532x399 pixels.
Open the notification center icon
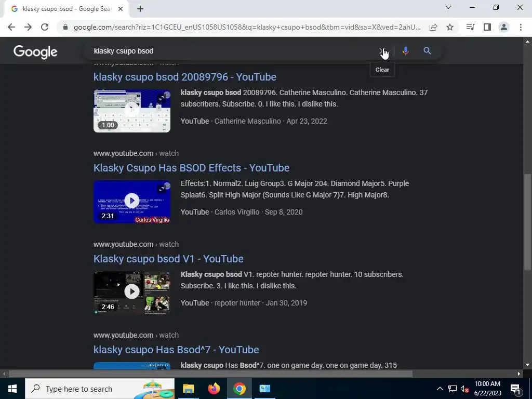point(515,389)
